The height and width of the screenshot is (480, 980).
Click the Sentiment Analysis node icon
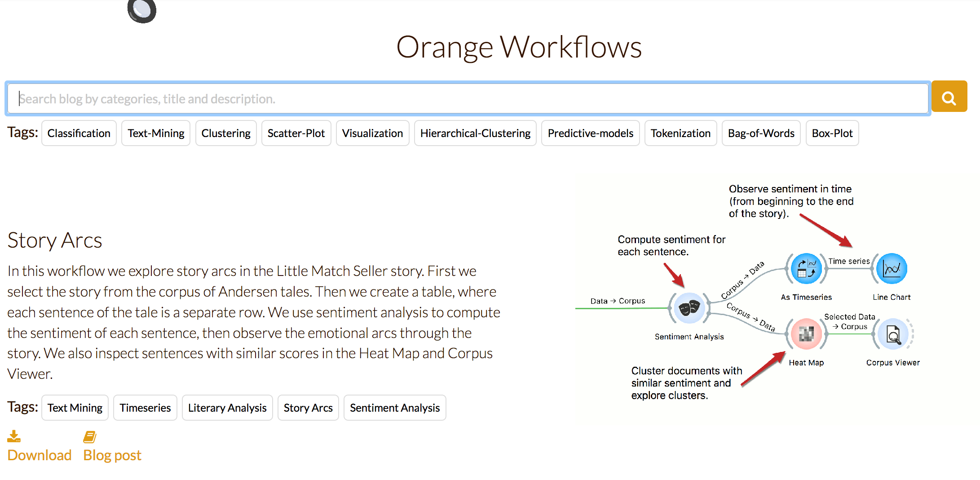click(689, 308)
